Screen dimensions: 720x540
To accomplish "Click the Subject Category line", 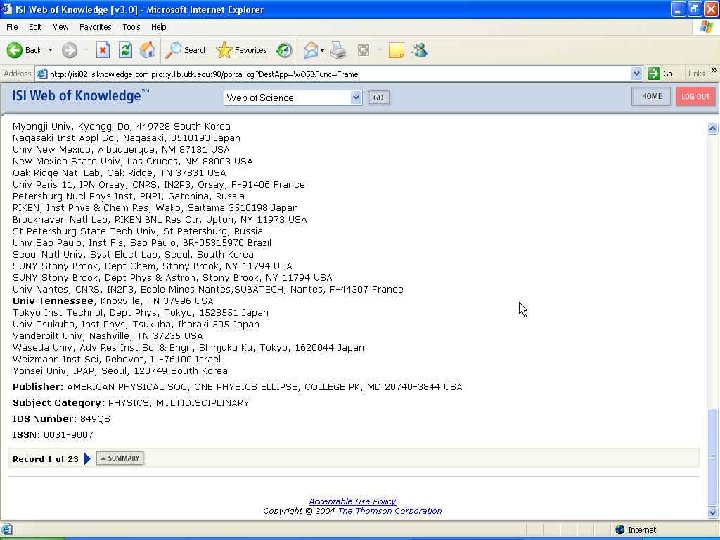I will click(x=130, y=403).
